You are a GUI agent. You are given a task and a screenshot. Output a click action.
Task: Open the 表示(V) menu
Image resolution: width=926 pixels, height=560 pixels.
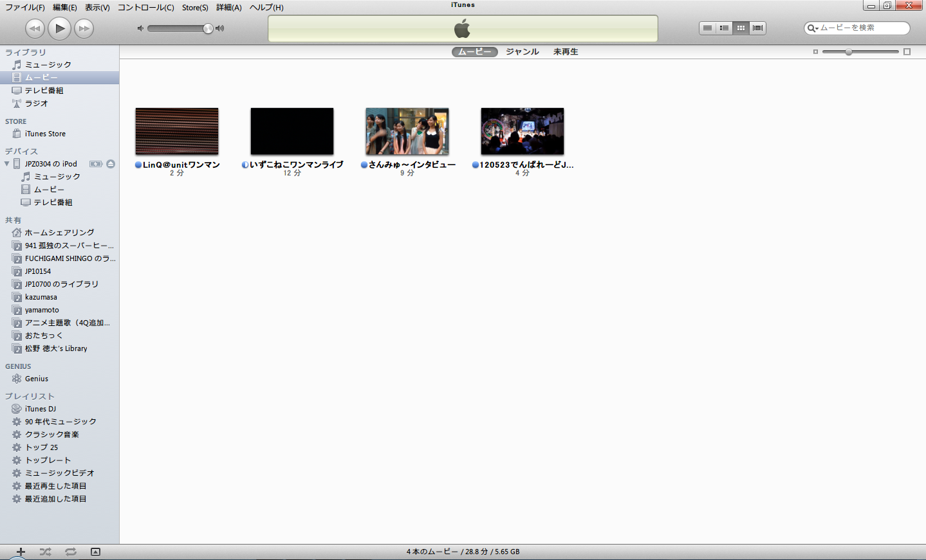coord(97,8)
